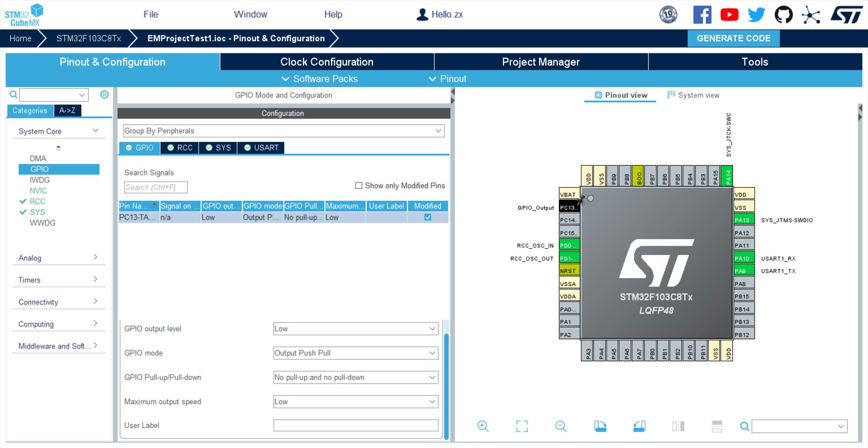Screen dimensions: 868x448
Task: Fit the chip to the window
Action: [522, 426]
